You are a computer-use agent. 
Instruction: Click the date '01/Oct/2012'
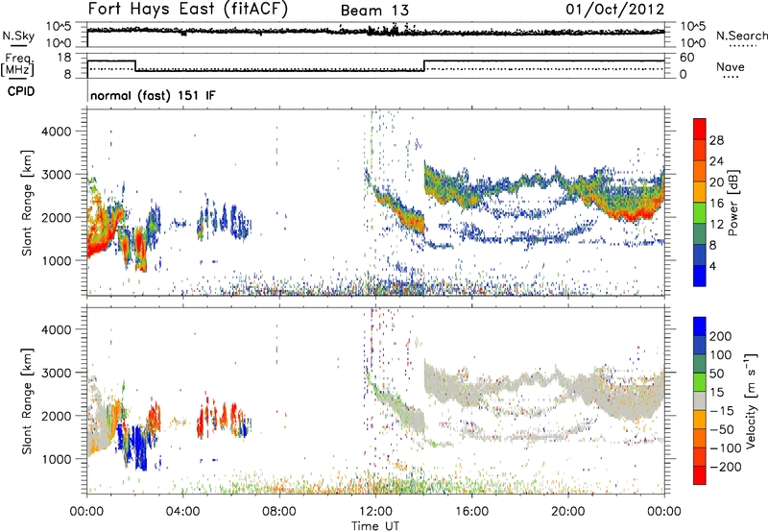pos(614,10)
